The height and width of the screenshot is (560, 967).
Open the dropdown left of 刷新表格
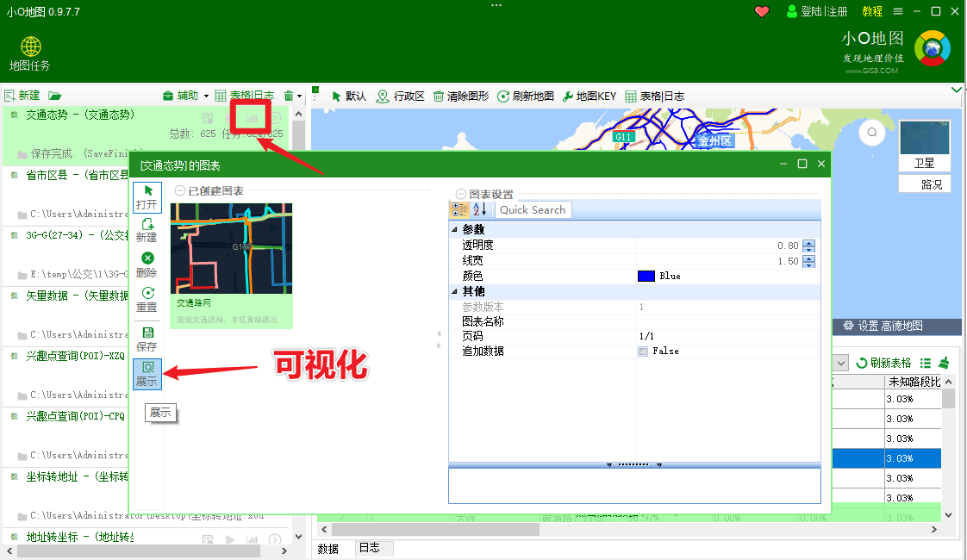[x=842, y=363]
